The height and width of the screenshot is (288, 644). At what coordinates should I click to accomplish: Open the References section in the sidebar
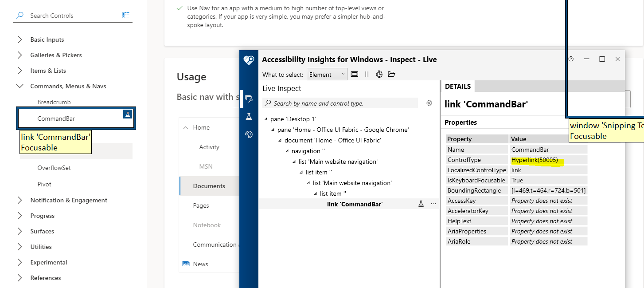click(46, 277)
